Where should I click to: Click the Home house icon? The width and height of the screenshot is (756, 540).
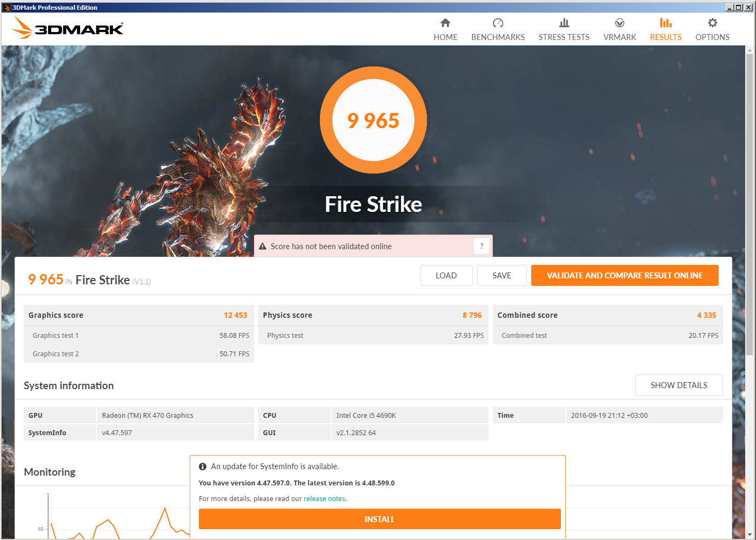coord(445,23)
